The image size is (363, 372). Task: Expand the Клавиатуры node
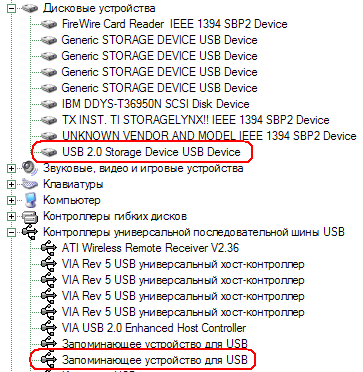12,185
